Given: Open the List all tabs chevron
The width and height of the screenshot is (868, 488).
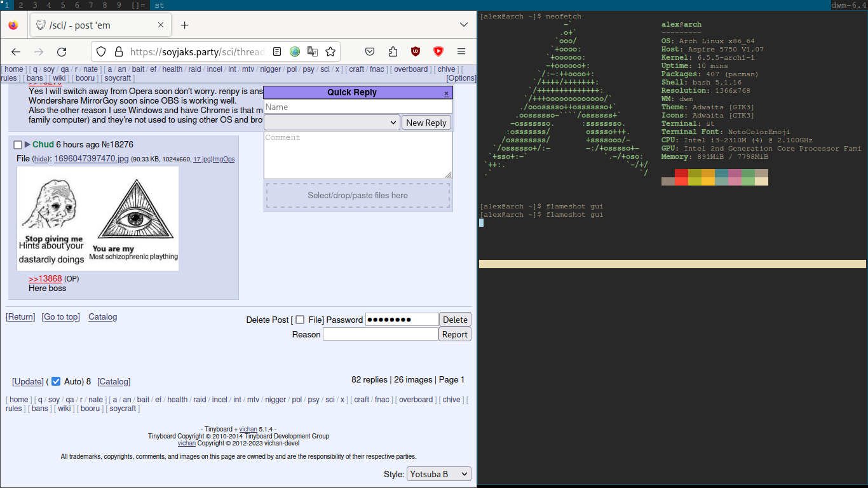Looking at the screenshot, I should [464, 25].
